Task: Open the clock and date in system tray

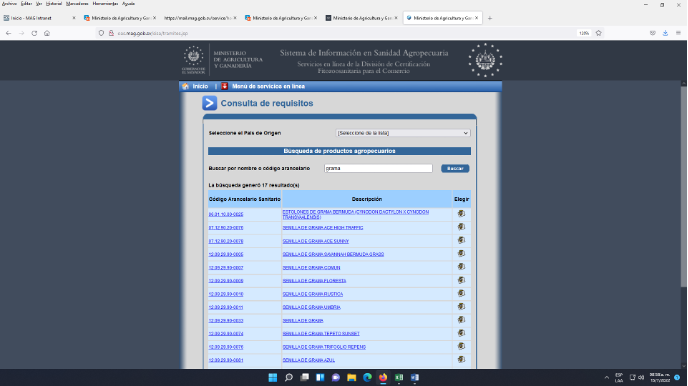Action: pos(659,378)
